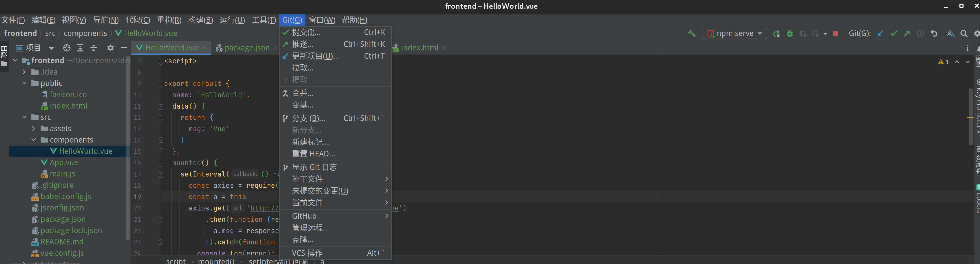
Task: Go to previous highlighted problem arrow
Action: (957, 62)
